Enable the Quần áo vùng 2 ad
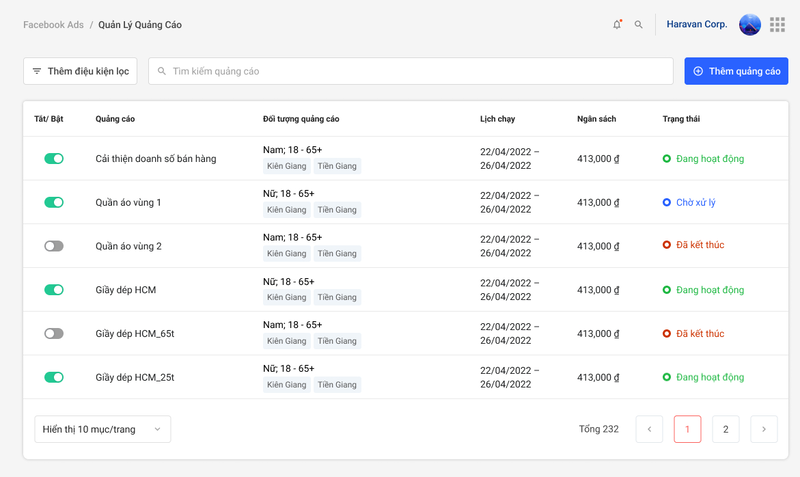 54,246
